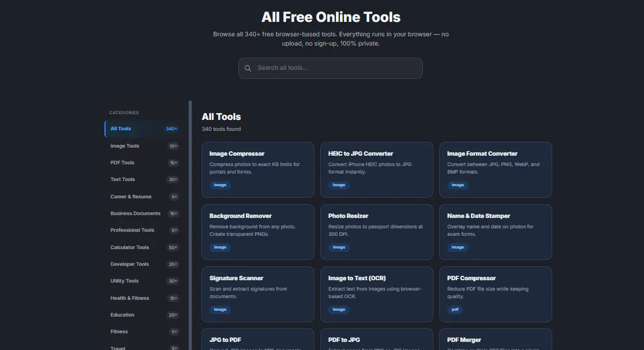Open the Signature Scanner tool card
This screenshot has height=350, width=644.
(258, 294)
